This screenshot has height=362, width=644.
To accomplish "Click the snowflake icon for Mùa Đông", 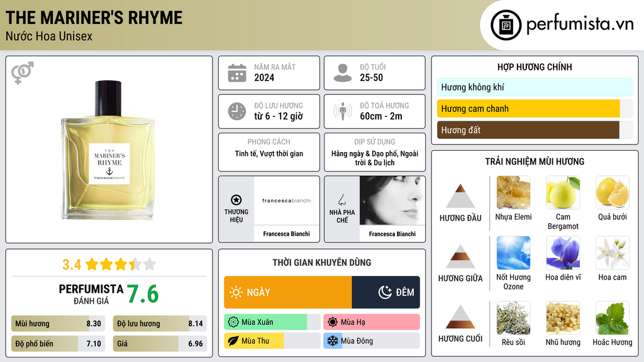I will tap(332, 341).
